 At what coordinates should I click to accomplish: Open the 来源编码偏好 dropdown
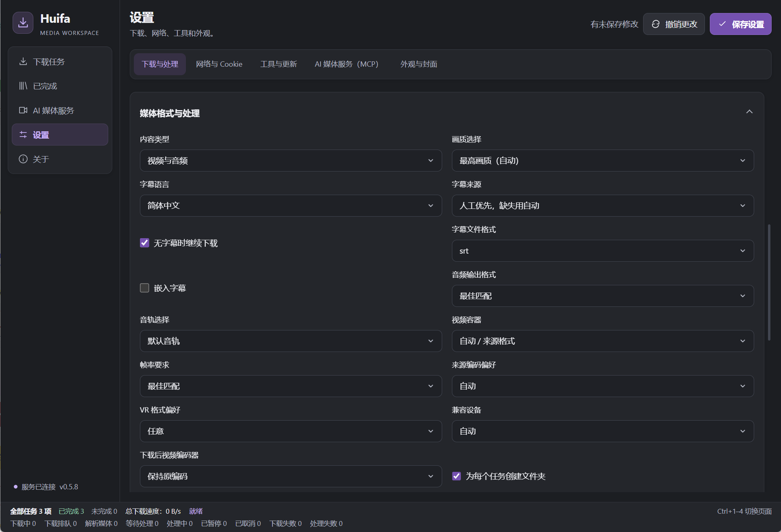pyautogui.click(x=603, y=386)
